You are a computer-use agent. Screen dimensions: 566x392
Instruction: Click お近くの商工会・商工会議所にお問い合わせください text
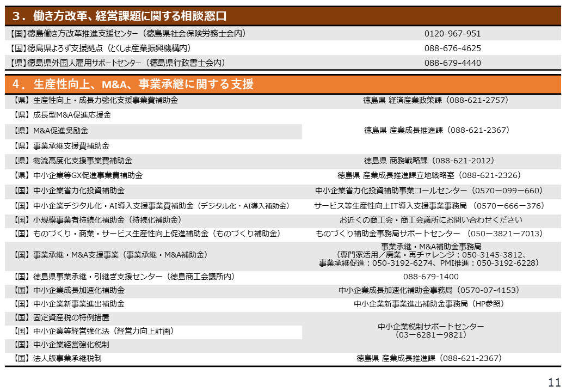pos(430,220)
